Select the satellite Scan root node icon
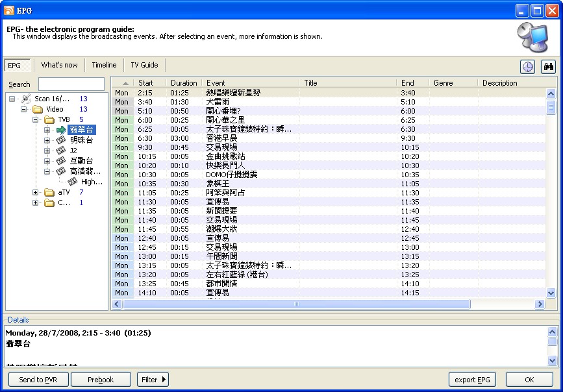 pos(25,99)
